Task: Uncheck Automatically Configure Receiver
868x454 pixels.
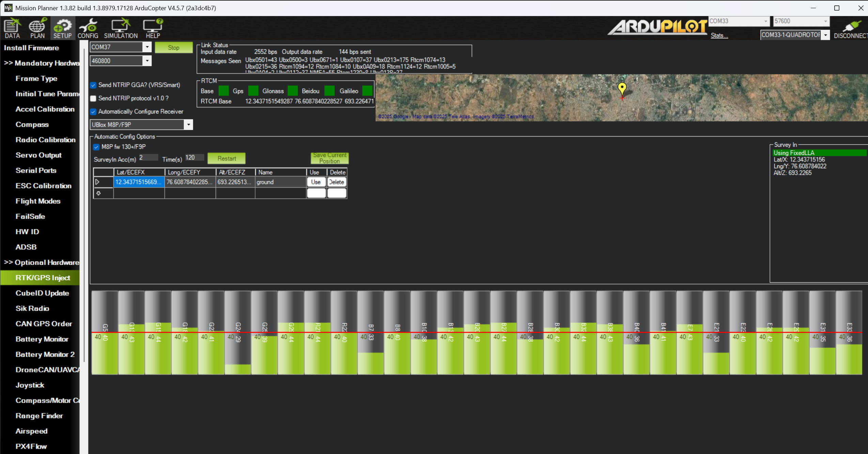Action: pyautogui.click(x=93, y=112)
